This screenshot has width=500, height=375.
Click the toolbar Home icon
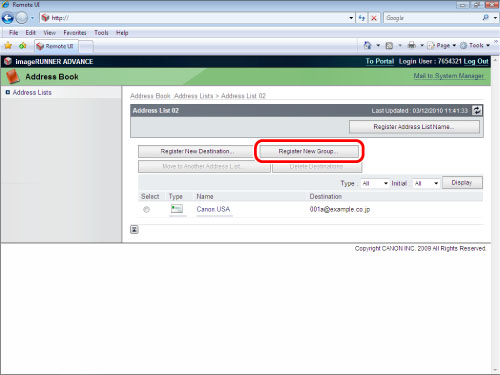click(x=367, y=45)
